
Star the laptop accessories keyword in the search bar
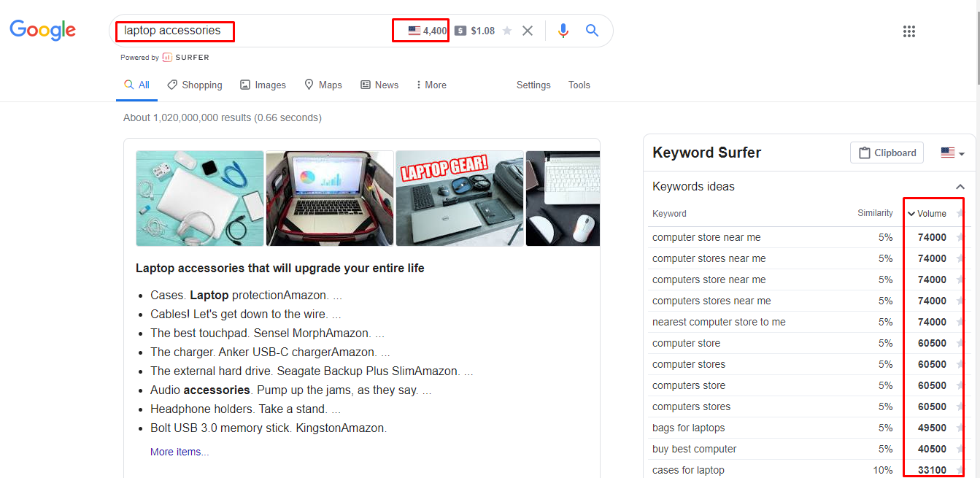pos(507,31)
